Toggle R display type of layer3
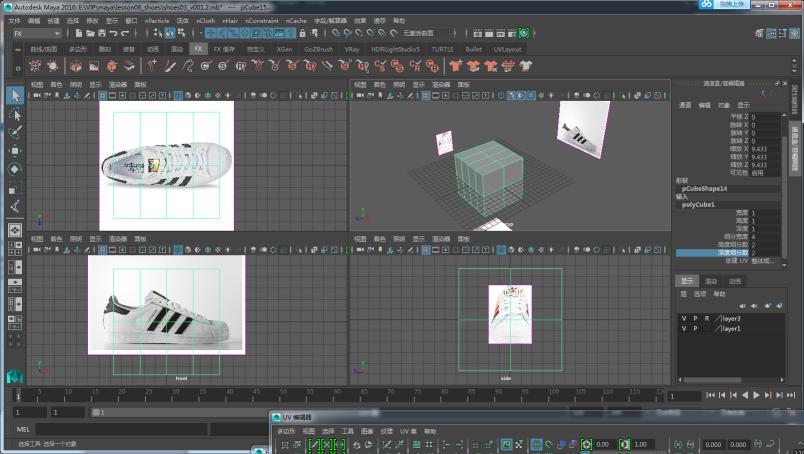 coord(707,319)
